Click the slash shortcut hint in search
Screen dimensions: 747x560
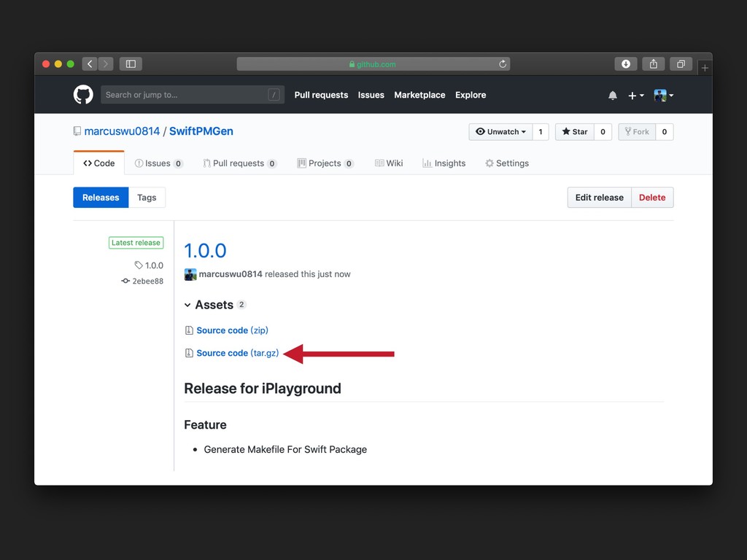tap(274, 95)
